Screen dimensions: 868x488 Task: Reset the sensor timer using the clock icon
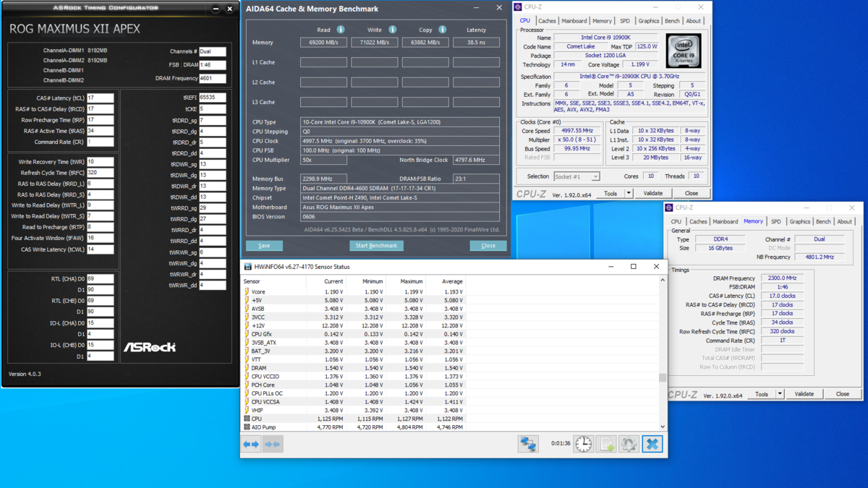(x=584, y=444)
